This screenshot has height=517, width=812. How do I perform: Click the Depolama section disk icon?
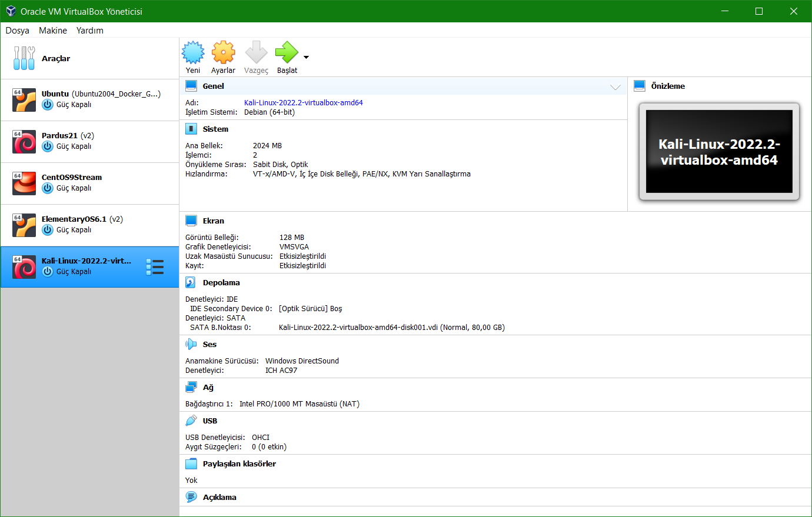pyautogui.click(x=191, y=282)
